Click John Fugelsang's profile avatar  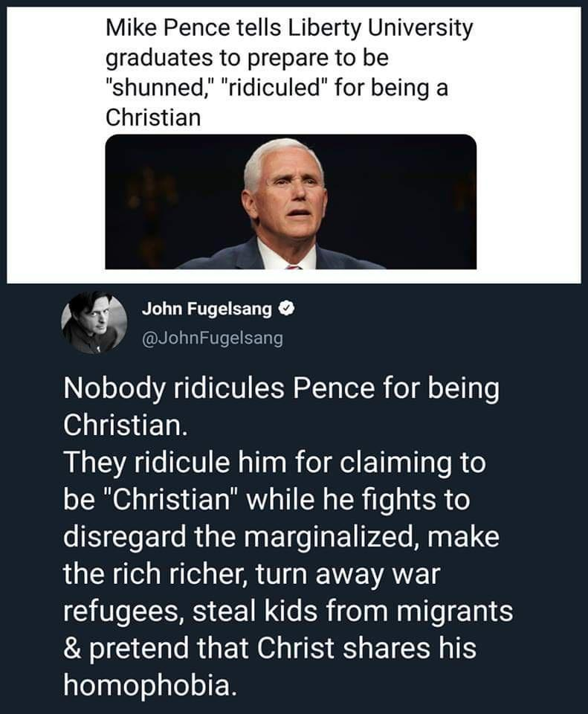click(x=94, y=322)
